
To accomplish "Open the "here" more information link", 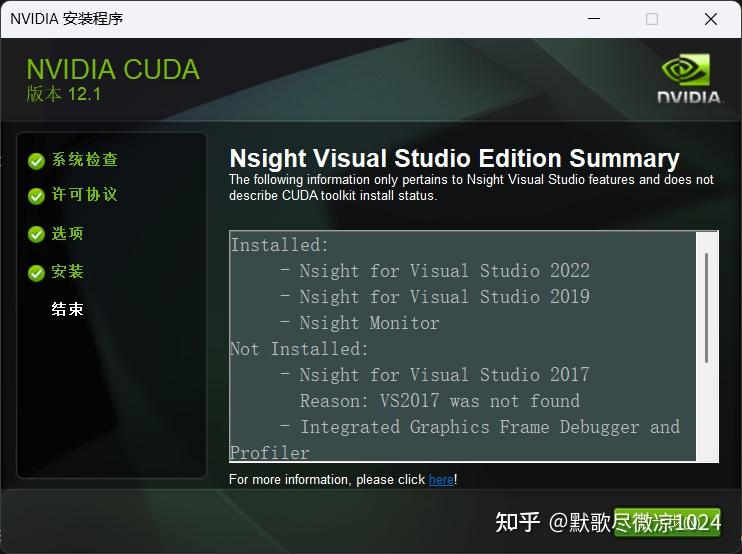I will (x=441, y=480).
